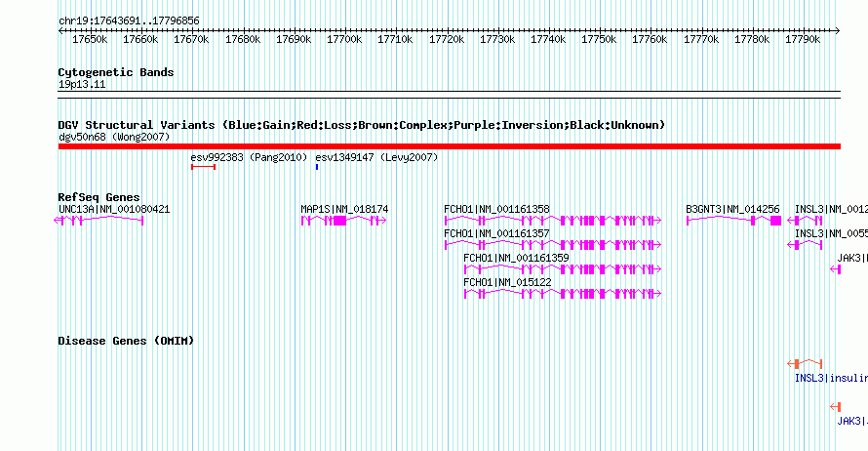Click the 17680k ruler tick label
Viewport: 868px width, 451px height.
coord(243,39)
